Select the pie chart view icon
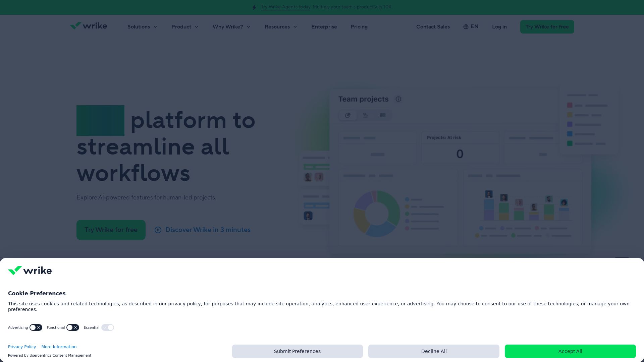The height and width of the screenshot is (362, 644). click(348, 115)
